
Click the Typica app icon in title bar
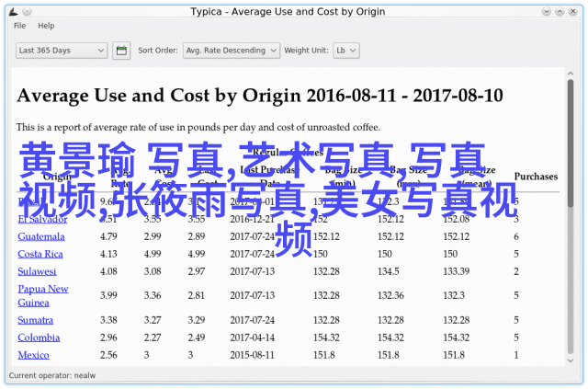11,12
